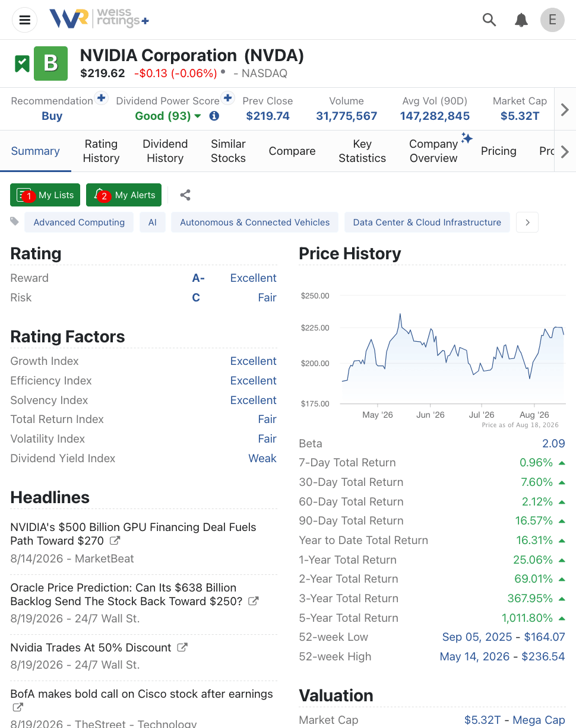Click the tag icon before topics

point(15,222)
